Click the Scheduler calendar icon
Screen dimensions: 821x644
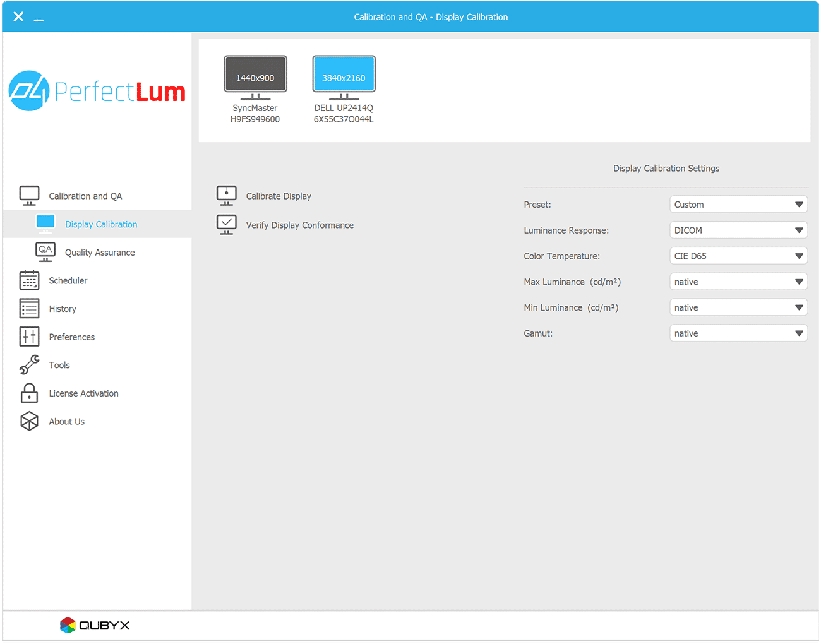tap(30, 280)
